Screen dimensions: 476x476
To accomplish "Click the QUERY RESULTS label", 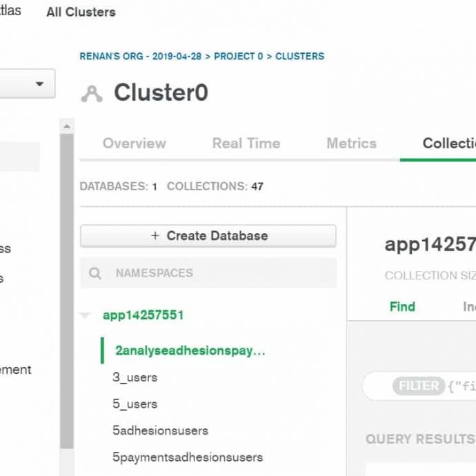I will coord(421,439).
